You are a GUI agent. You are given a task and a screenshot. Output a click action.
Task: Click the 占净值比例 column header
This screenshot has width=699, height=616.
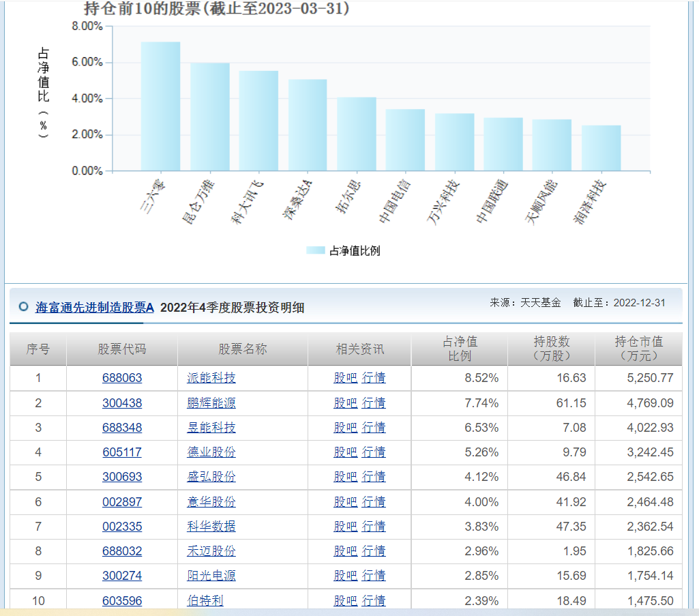click(460, 349)
